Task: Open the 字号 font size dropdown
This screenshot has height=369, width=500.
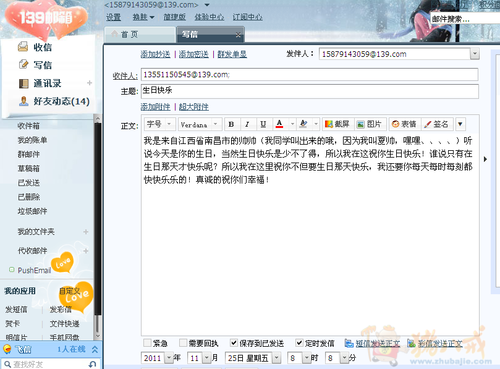Action: click(x=159, y=124)
